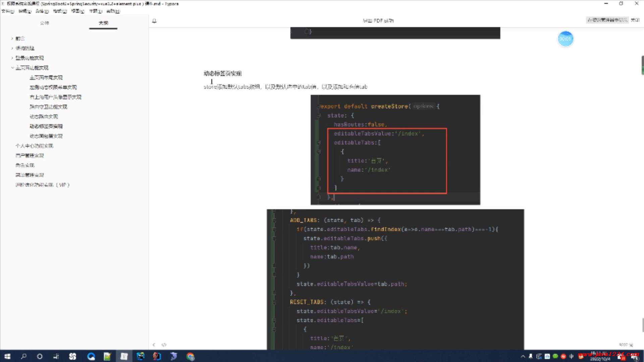Screen dimensions: 644x362
Task: Open the blue Q browser taskbar icon
Action: 91,356
